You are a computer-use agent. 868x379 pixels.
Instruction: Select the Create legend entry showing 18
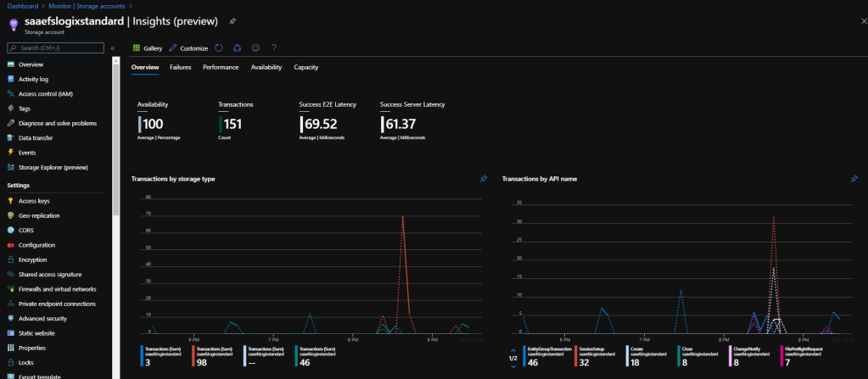pos(648,356)
